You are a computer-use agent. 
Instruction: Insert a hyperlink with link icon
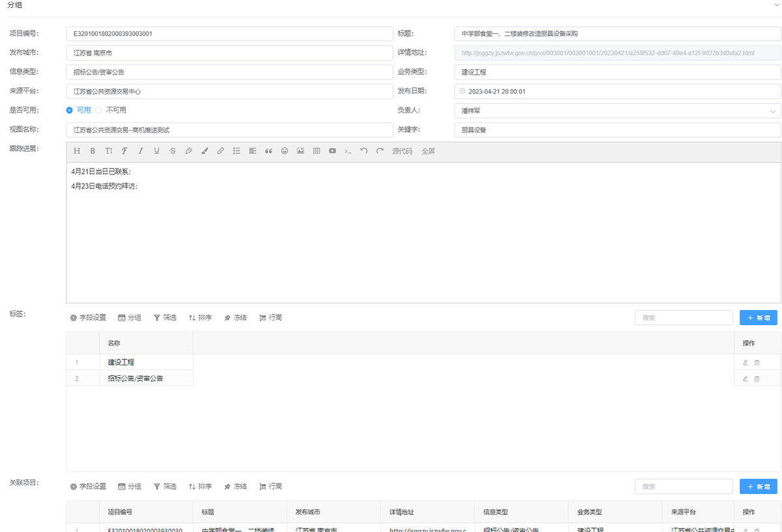tap(220, 151)
